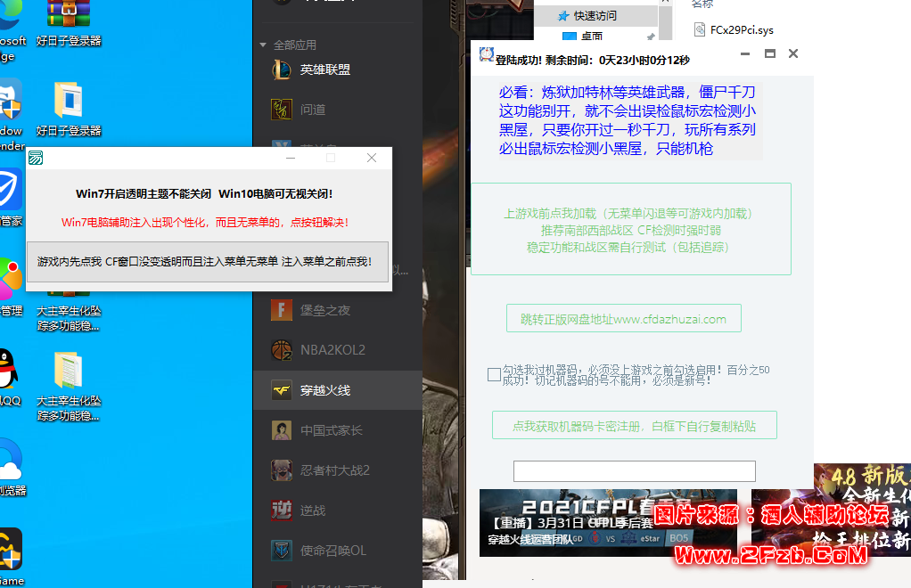Click the 跳转正版网盘地址 button
This screenshot has height=588, width=911.
coord(623,318)
